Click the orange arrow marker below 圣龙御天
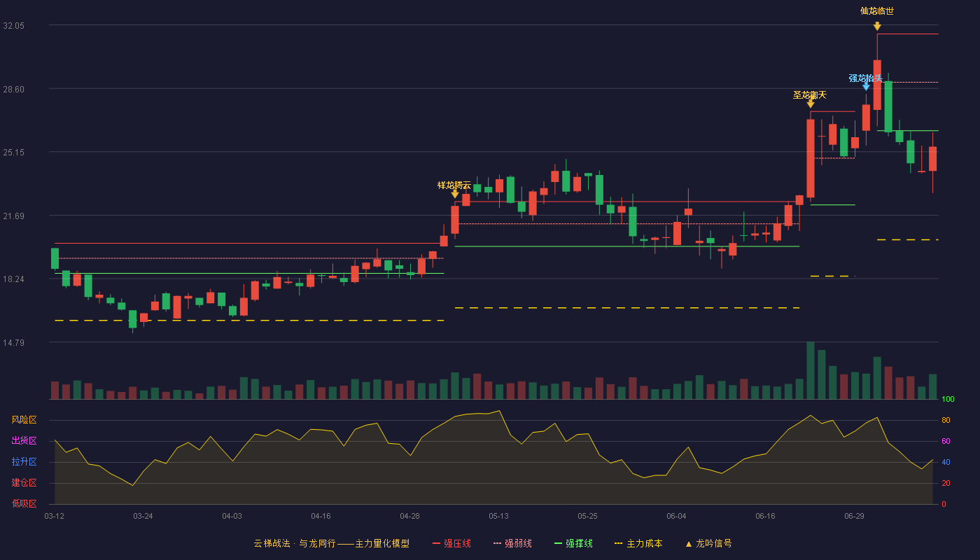This screenshot has width=980, height=560. [811, 104]
